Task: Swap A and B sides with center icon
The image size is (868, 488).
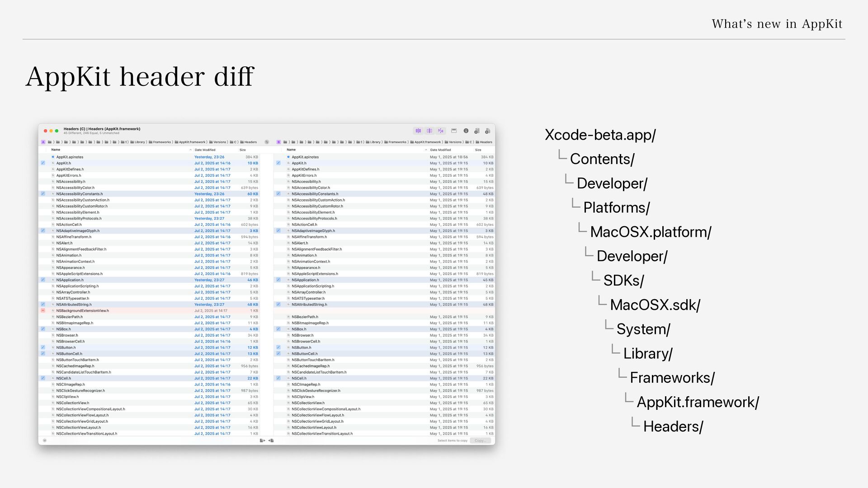Action: pos(267,142)
